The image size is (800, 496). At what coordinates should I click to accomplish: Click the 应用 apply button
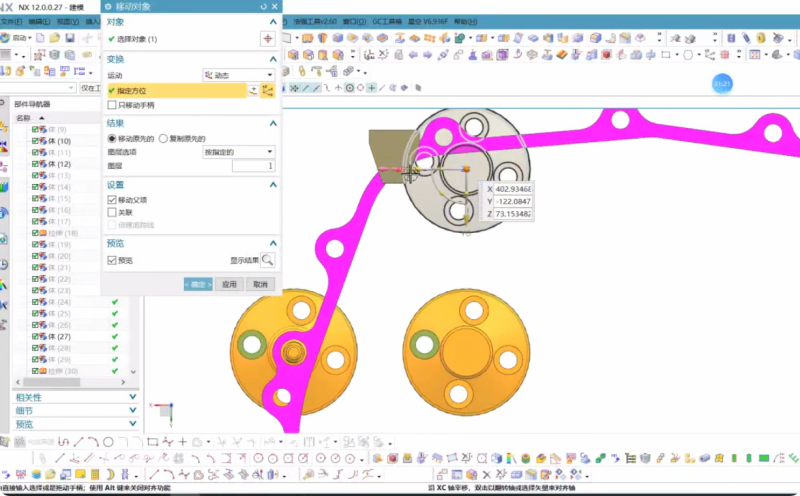[x=229, y=284]
